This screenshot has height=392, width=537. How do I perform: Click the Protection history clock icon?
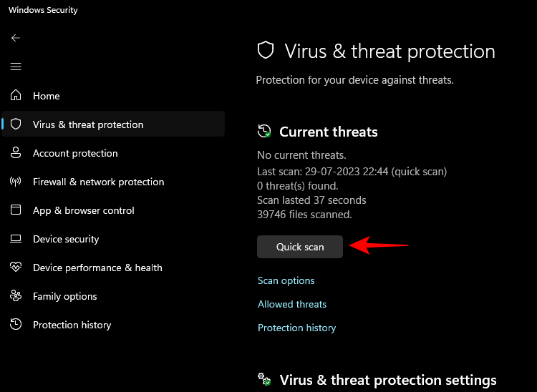click(16, 325)
